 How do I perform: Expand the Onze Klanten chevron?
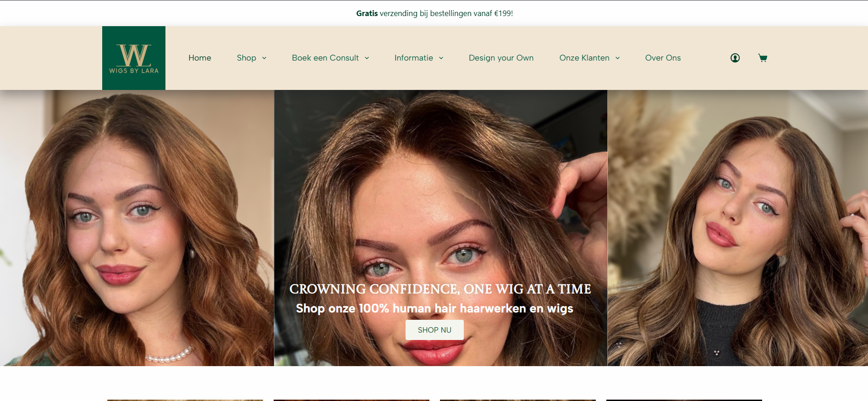pos(617,58)
